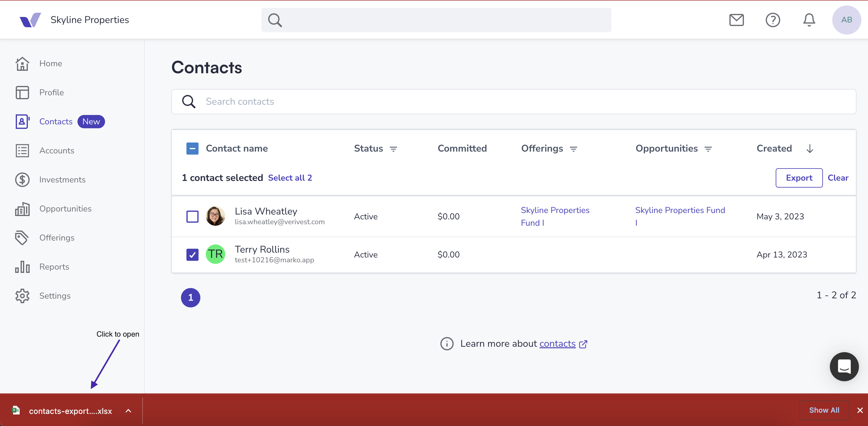
Task: Open the notifications bell icon
Action: pos(809,20)
